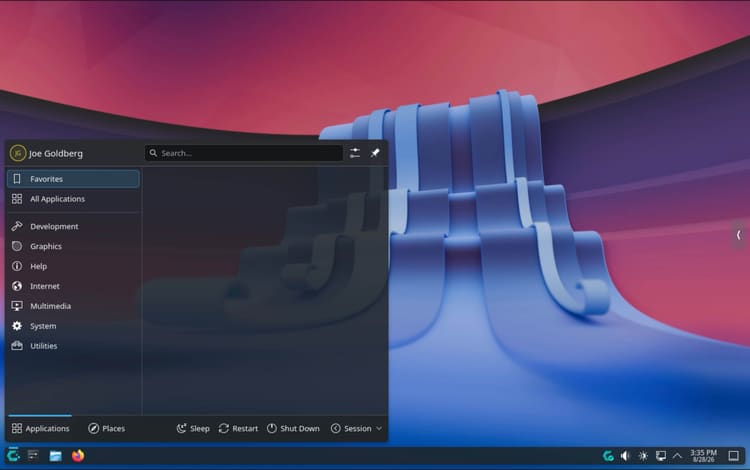Expand the Session dropdown arrow

(x=379, y=428)
